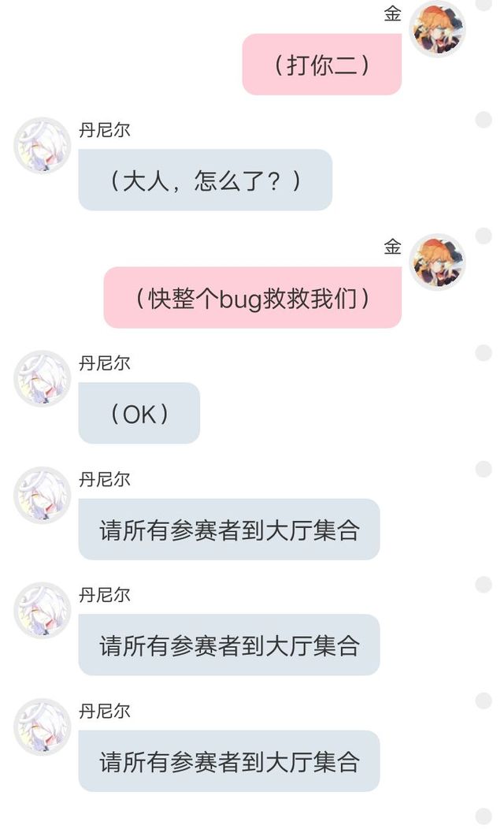Tap 丹尼尔's avatar beside the last 请所有参赛者到大厅集合 message

(42, 727)
